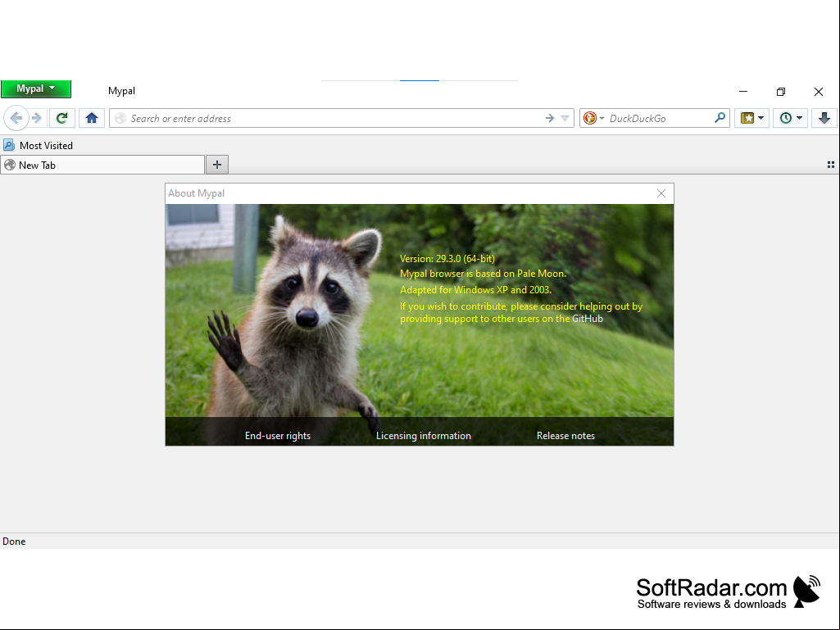The height and width of the screenshot is (630, 840).
Task: Minimize the Mypal browser window
Action: click(743, 92)
